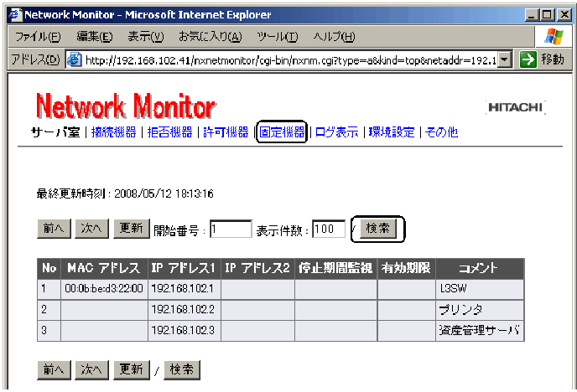Open the ファイル(F) menu
The width and height of the screenshot is (577, 392).
[x=38, y=37]
